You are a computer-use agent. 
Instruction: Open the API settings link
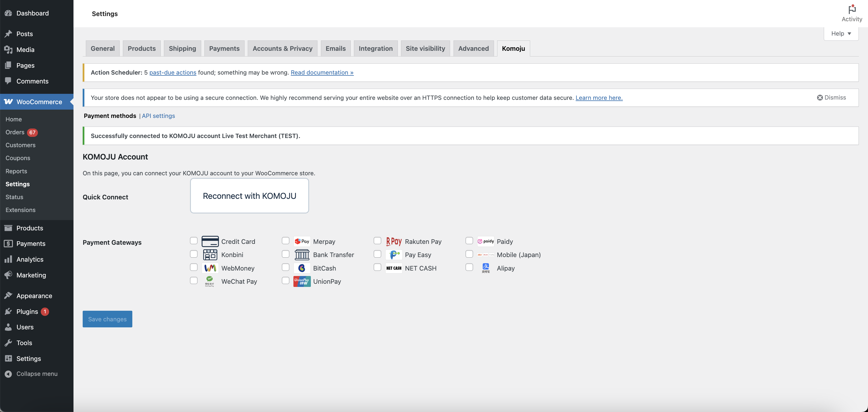(158, 116)
